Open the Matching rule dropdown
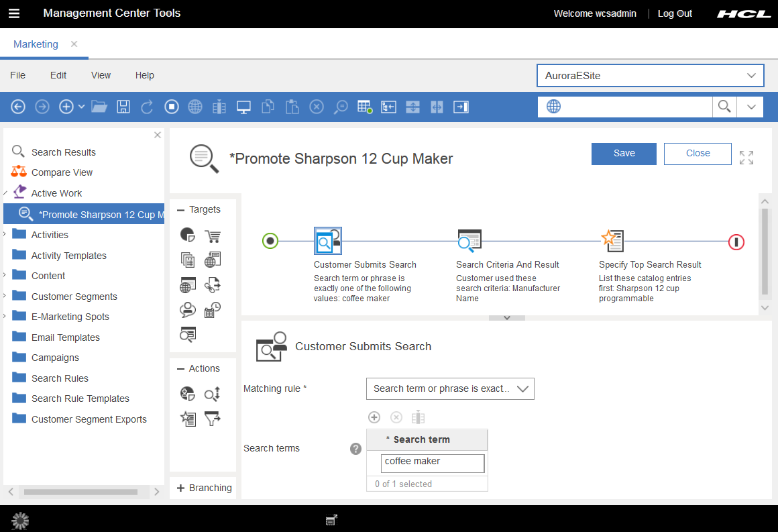 450,388
